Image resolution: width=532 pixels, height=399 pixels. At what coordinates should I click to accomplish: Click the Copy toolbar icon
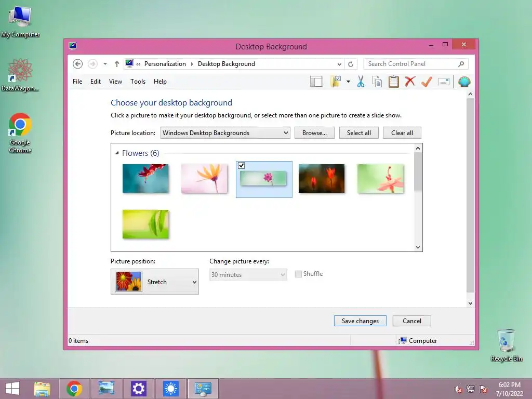tap(377, 82)
